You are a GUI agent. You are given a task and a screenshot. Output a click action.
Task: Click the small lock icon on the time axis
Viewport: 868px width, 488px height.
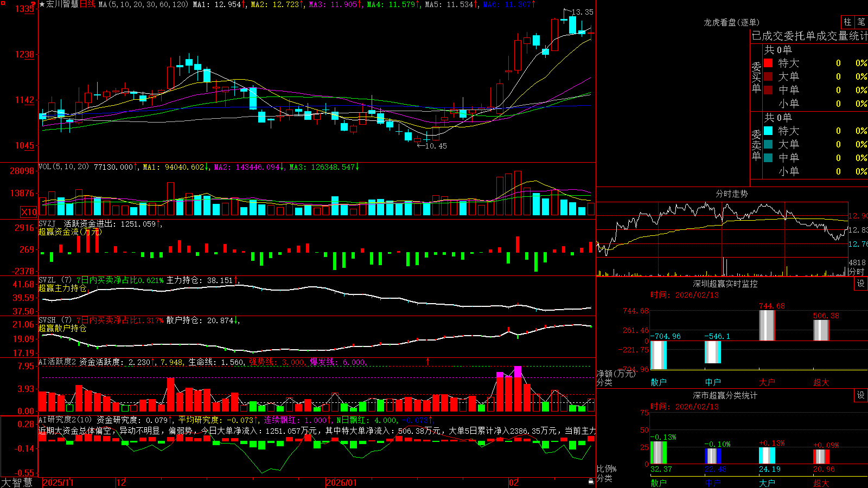[x=591, y=481]
